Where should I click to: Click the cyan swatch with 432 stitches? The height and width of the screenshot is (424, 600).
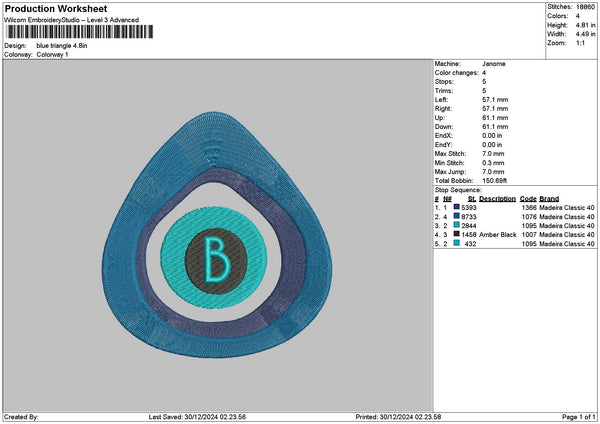tap(456, 243)
